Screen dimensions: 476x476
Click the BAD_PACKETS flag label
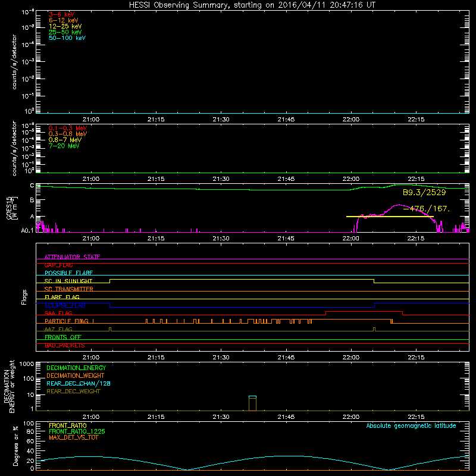pos(65,345)
